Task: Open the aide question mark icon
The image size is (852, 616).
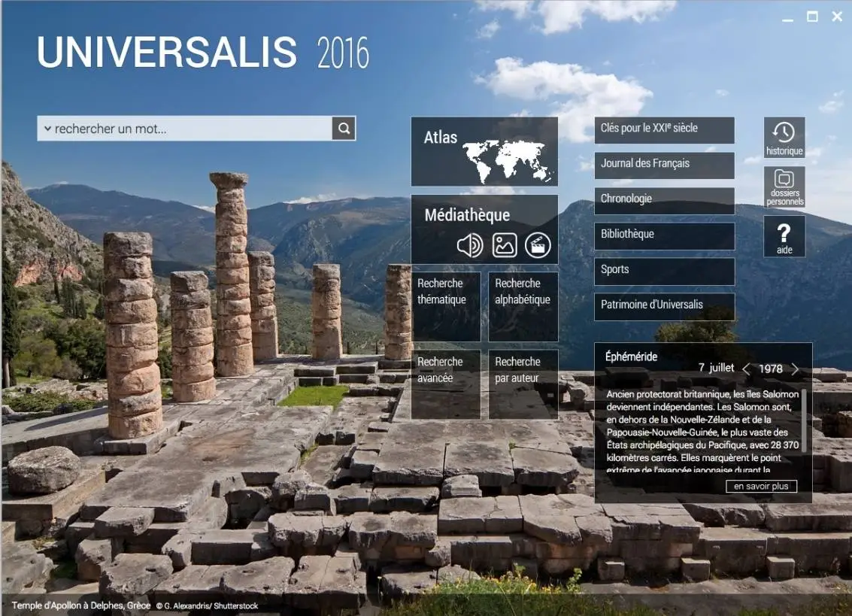Action: (784, 236)
